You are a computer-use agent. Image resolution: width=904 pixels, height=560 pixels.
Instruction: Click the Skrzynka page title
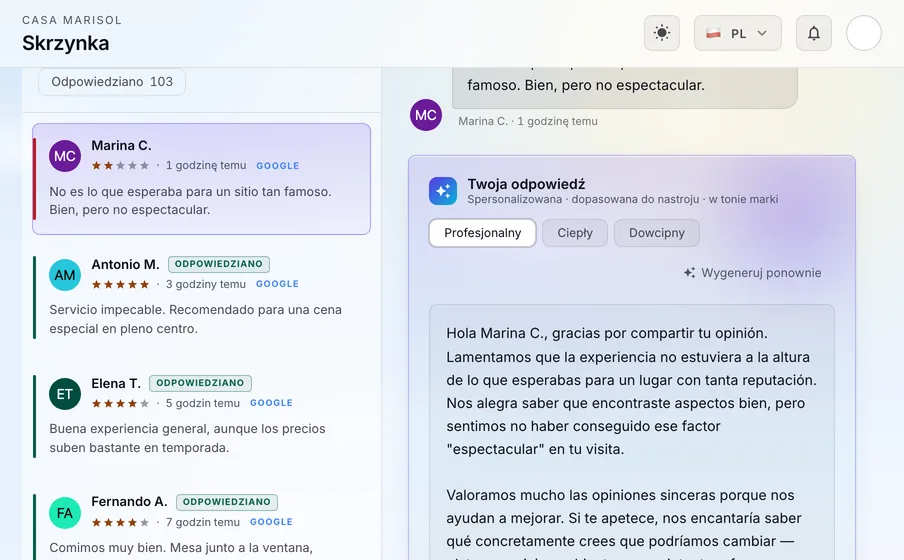66,43
